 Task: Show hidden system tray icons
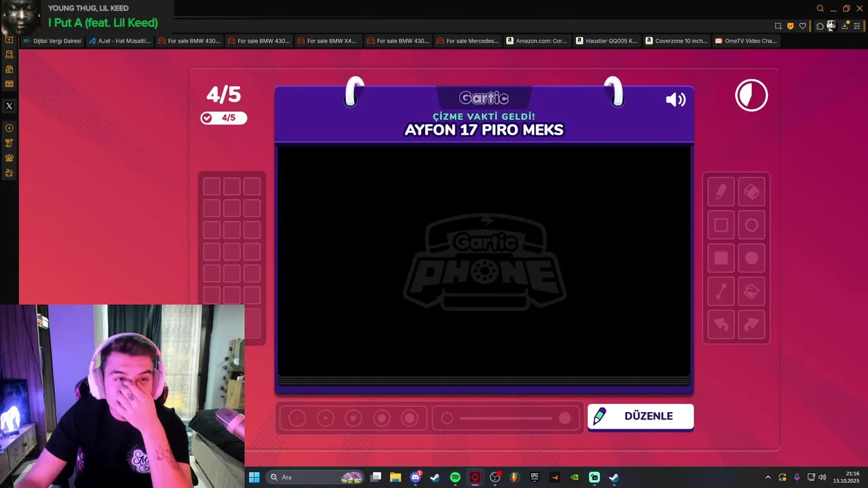click(x=768, y=477)
